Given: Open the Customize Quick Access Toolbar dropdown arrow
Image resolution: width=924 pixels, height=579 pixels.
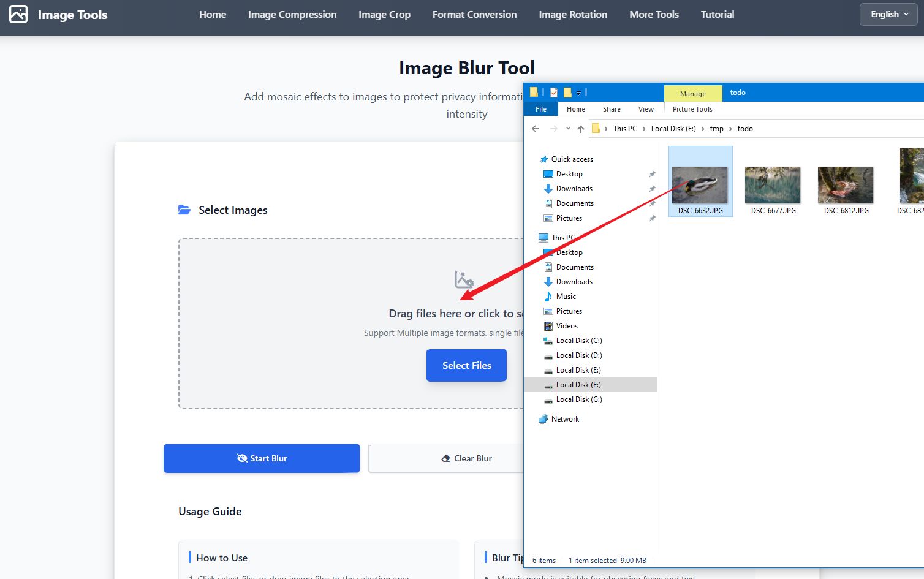Looking at the screenshot, I should tap(578, 93).
